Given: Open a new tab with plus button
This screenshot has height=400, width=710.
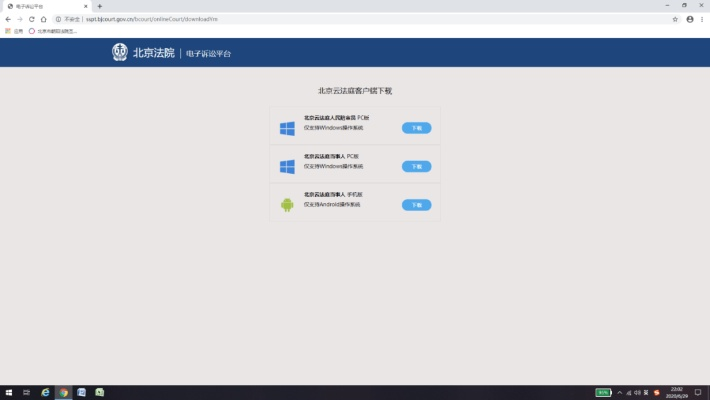Looking at the screenshot, I should click(99, 6).
